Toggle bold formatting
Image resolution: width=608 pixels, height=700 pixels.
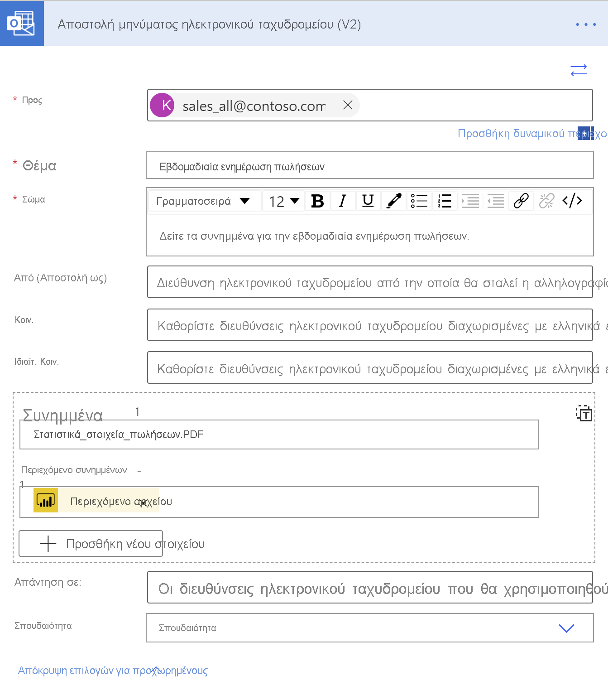coord(317,201)
